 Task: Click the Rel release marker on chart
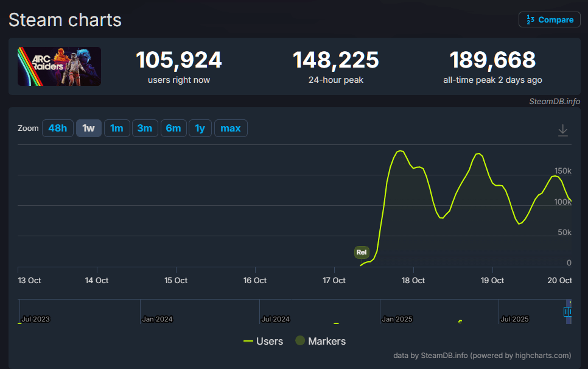pyautogui.click(x=362, y=252)
